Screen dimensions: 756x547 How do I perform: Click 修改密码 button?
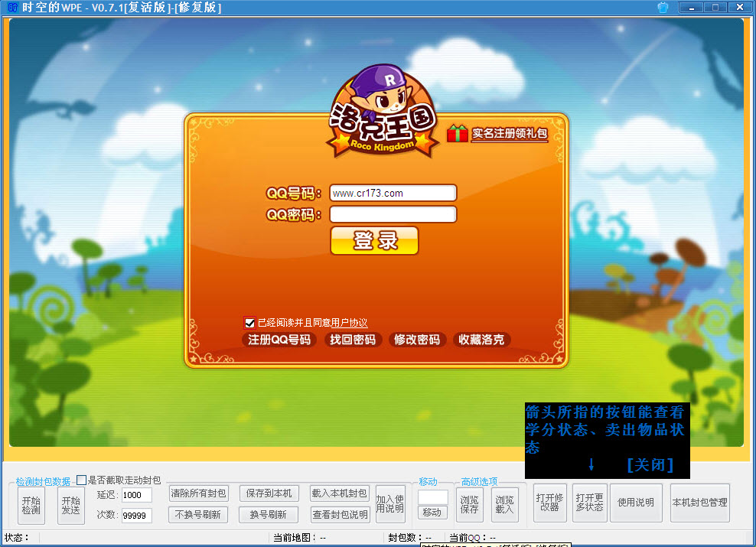point(416,340)
